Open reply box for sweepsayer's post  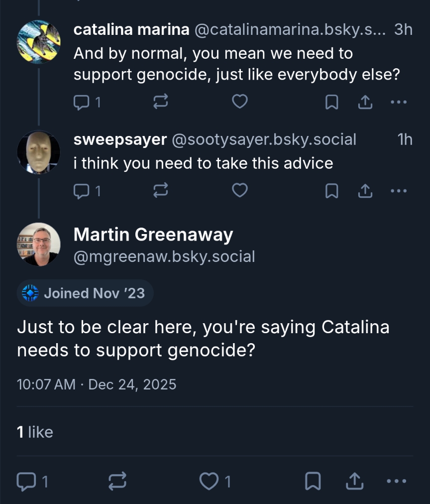click(x=81, y=190)
